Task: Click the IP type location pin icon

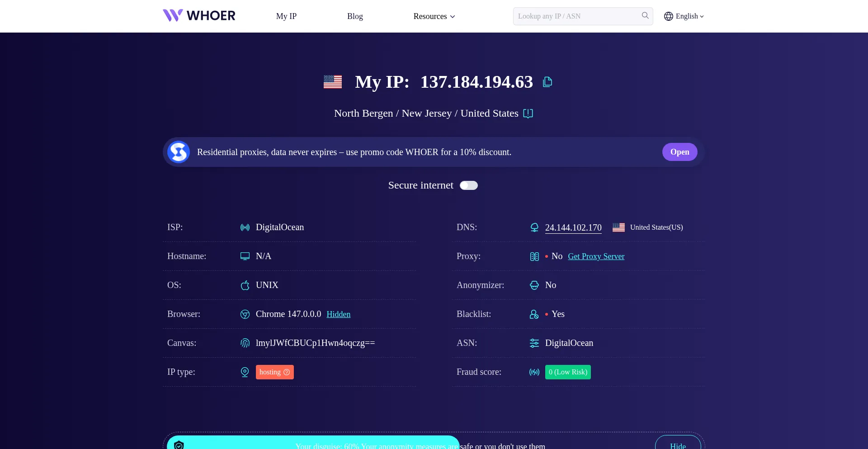Action: 245,372
